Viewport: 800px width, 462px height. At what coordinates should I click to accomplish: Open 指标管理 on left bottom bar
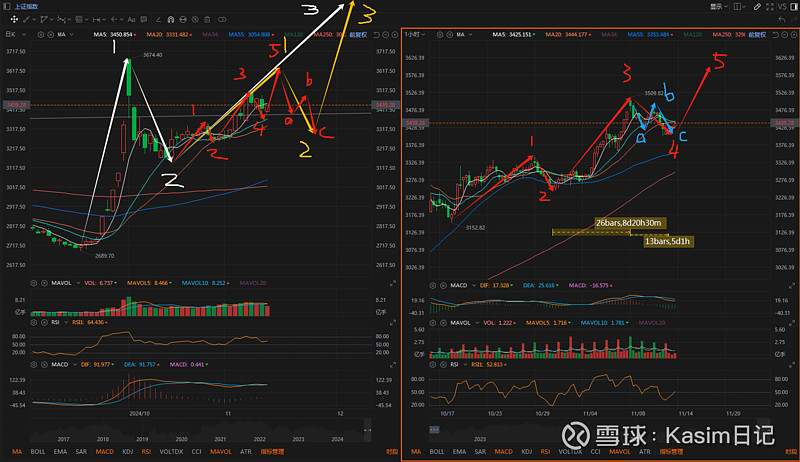(272, 452)
